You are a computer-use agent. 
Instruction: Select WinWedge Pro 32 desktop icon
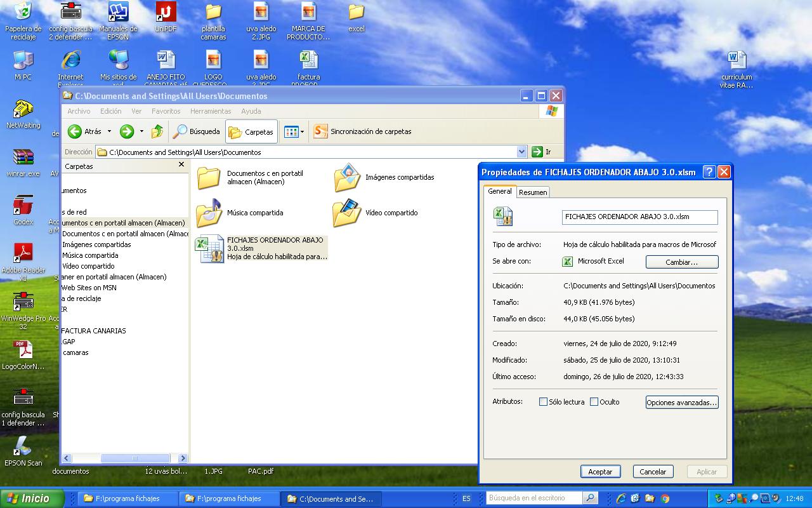click(23, 311)
